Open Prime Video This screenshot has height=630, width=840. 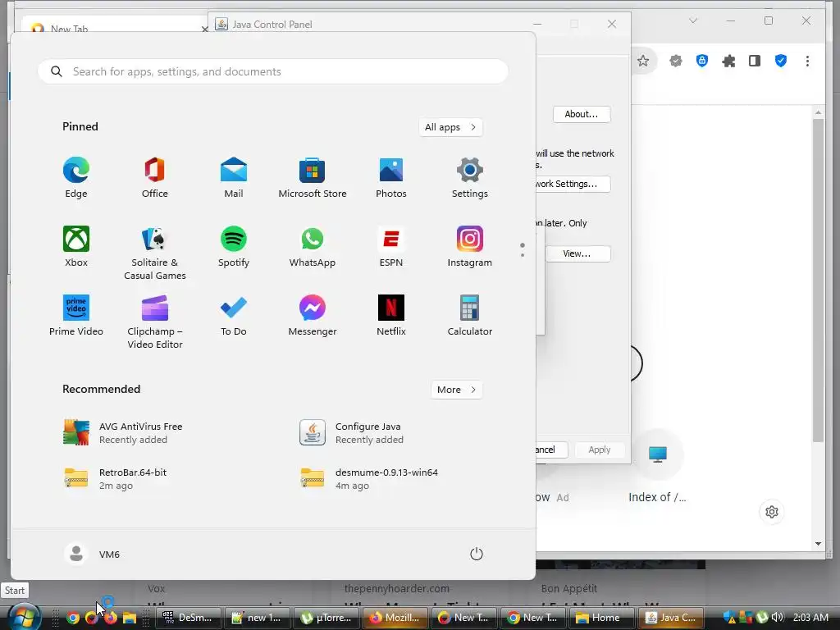tap(76, 316)
